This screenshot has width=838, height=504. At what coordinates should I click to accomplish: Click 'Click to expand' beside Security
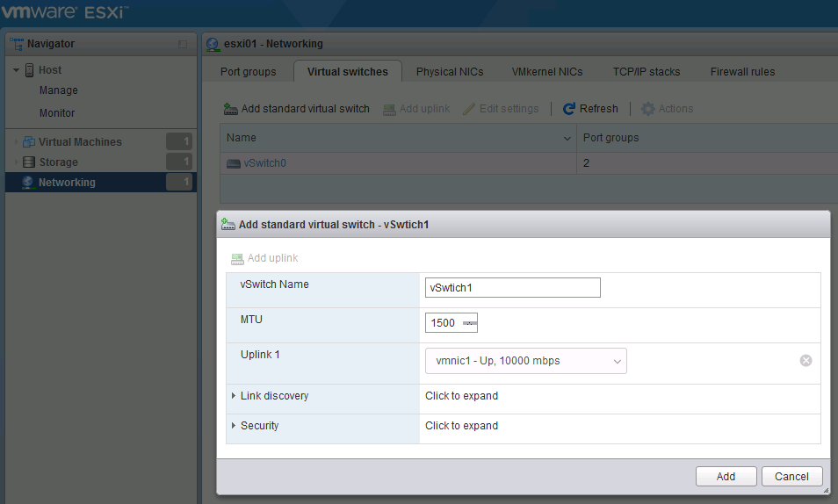tap(461, 426)
